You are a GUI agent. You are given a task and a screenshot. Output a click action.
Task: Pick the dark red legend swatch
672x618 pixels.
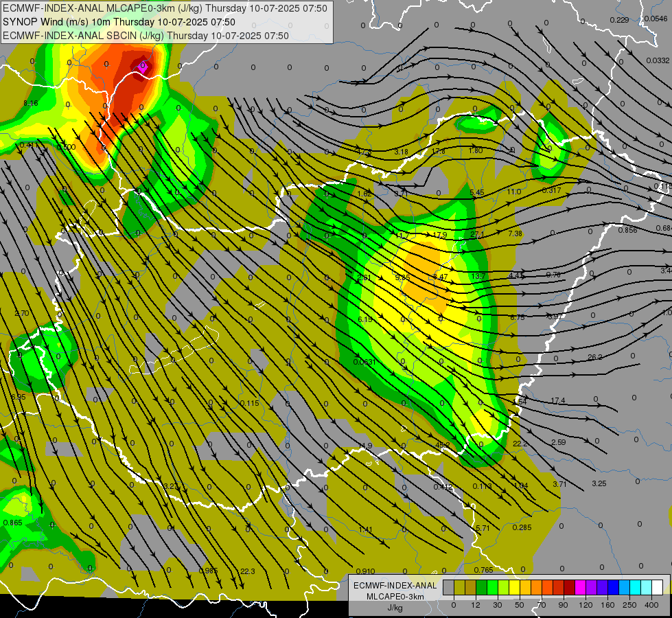(x=570, y=588)
